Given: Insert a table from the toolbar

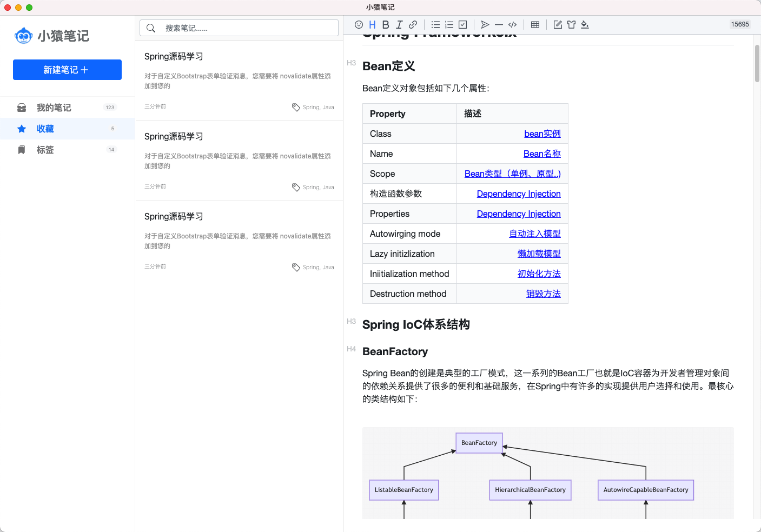Looking at the screenshot, I should tap(535, 24).
